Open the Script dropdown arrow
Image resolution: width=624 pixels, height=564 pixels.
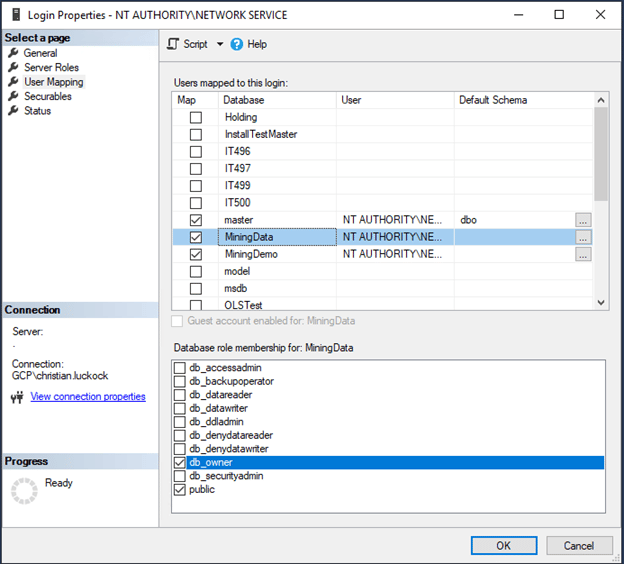click(220, 44)
